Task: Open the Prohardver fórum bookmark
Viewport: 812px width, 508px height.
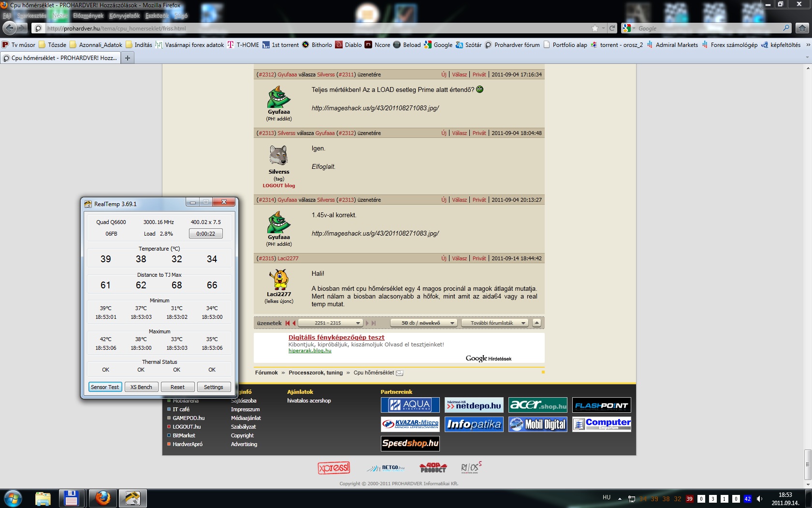Action: [x=512, y=45]
